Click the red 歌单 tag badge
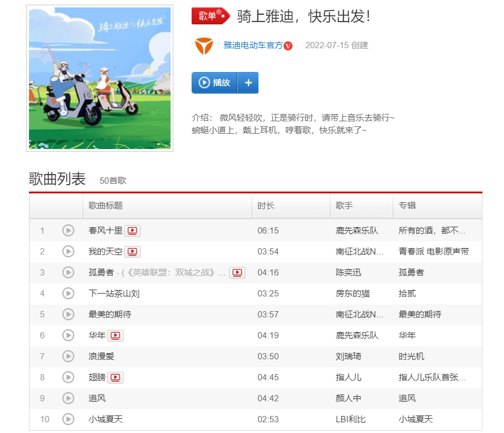The width and height of the screenshot is (504, 433). click(x=211, y=16)
